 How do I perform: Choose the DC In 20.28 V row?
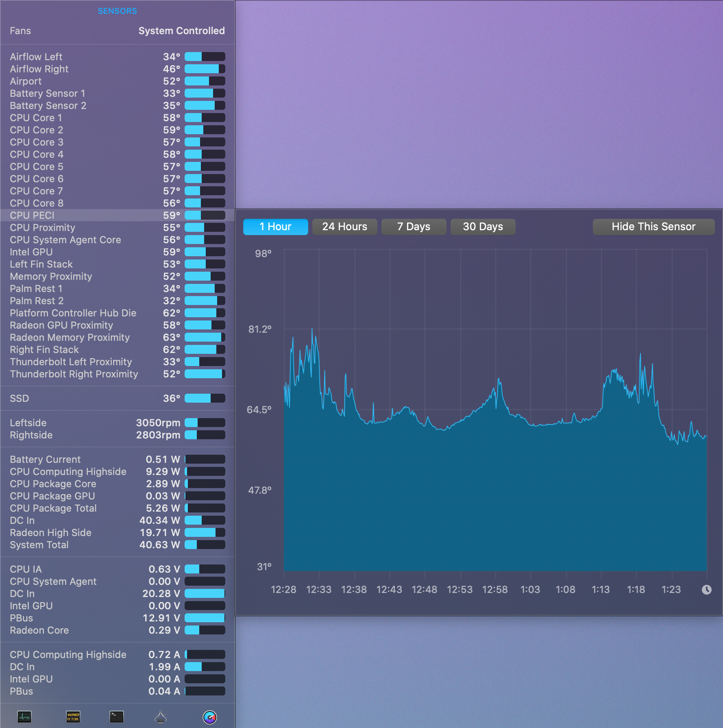click(118, 593)
